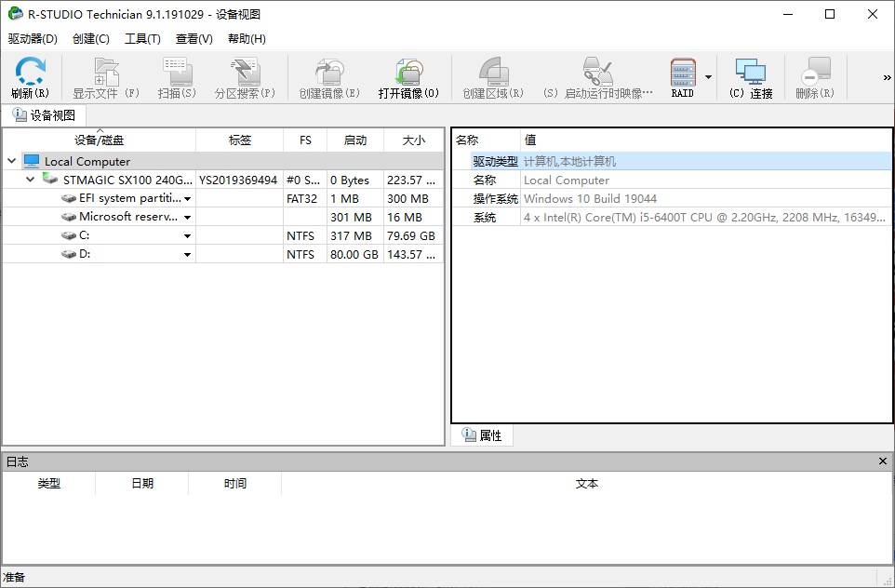This screenshot has width=895, height=588.
Task: Click the log 日期 column header
Action: coord(142,484)
